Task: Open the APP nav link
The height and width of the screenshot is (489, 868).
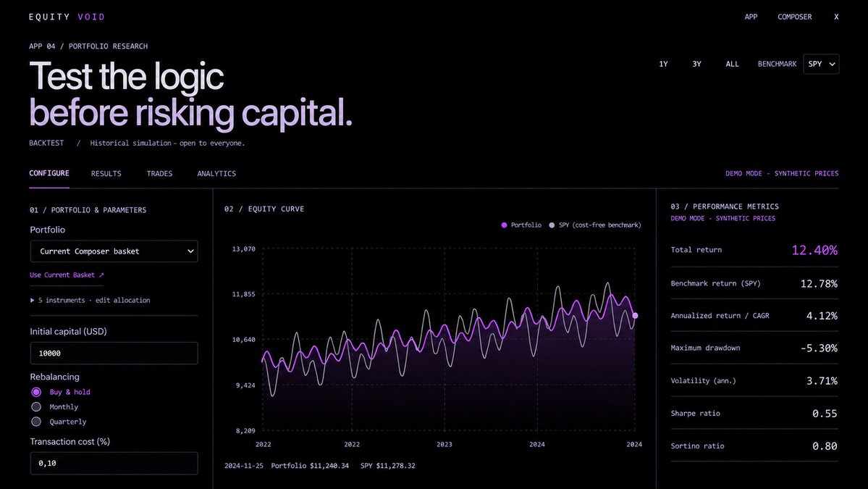Action: click(x=751, y=17)
